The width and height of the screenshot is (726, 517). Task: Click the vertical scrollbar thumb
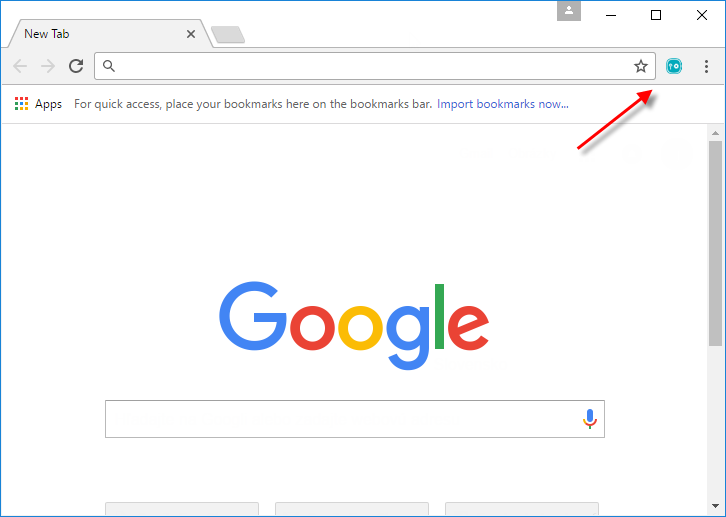(715, 243)
